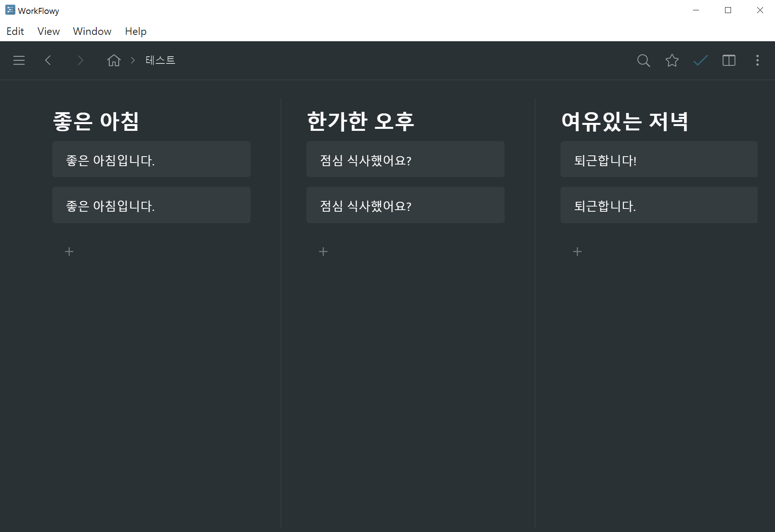This screenshot has width=775, height=532.
Task: Open split pane view icon
Action: [729, 60]
